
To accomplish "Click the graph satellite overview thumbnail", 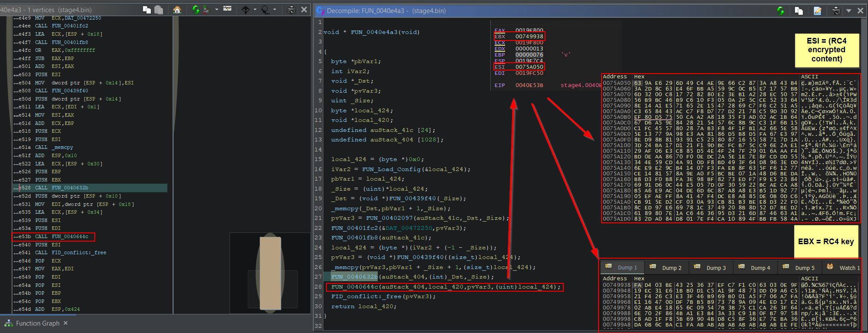I will 270,273.
